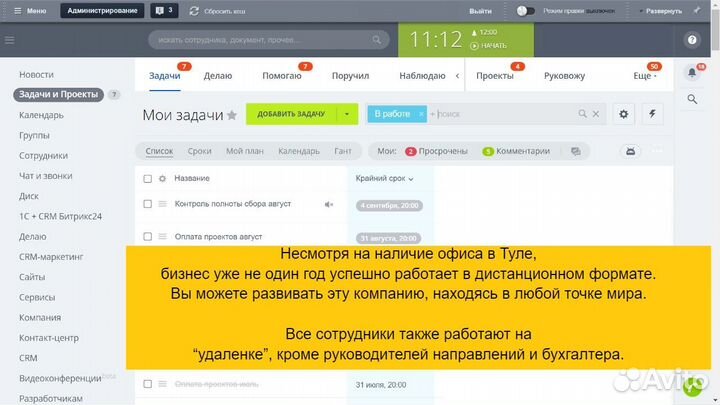
Task: Open Контакт-центр in the sidebar
Action: coord(49,338)
